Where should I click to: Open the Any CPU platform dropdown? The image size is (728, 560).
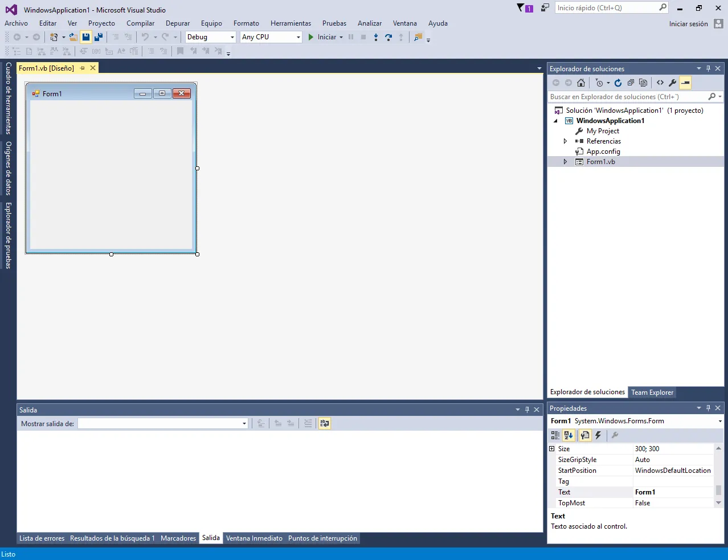(271, 37)
